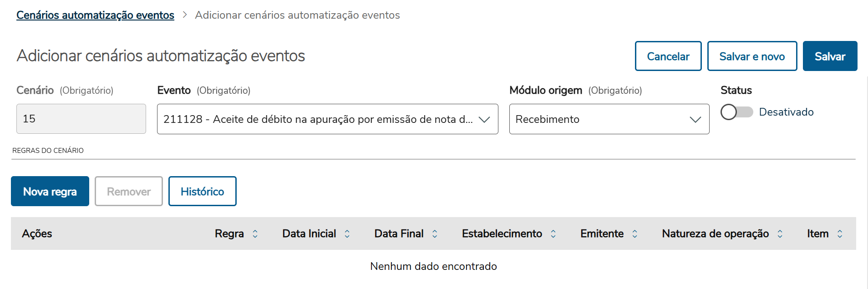Click the Emitente sort icon
The height and width of the screenshot is (289, 868).
635,234
